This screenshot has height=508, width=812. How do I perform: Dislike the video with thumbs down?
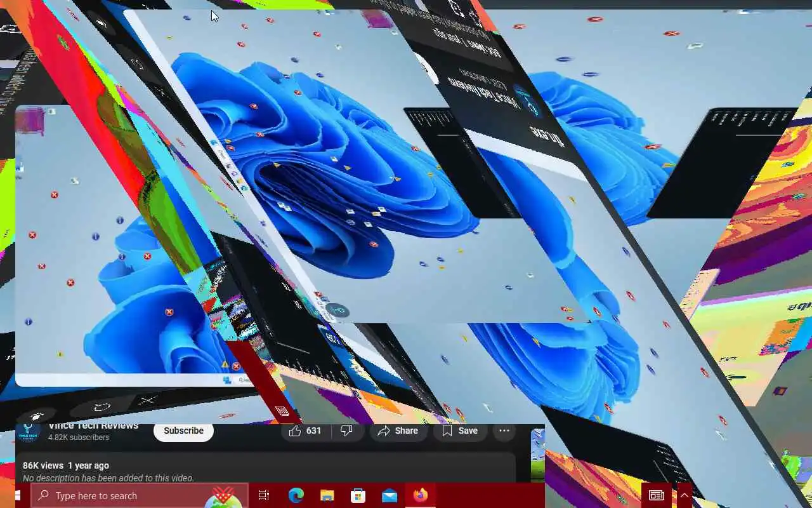[x=347, y=431]
